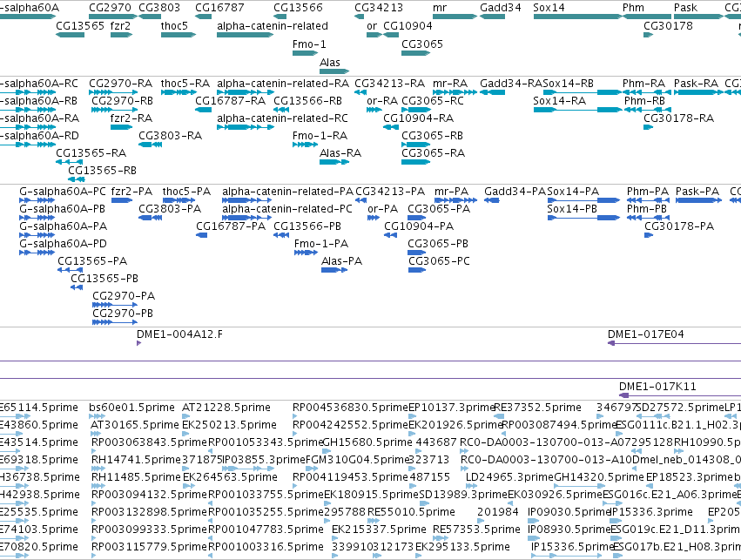Viewport: 741px width, 560px height.
Task: Select the CG2970-RB transcript label
Action: 122,101
